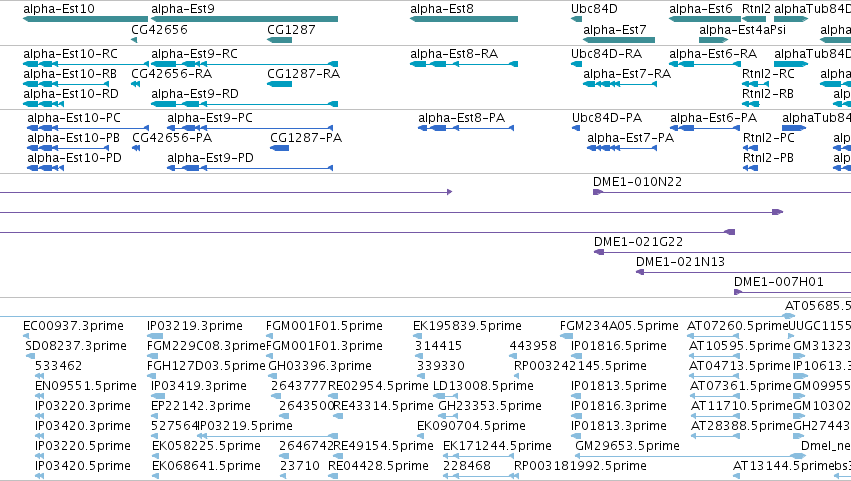Select transcript alpha-Est10-RC
851x481 pixels.
pyautogui.click(x=85, y=64)
